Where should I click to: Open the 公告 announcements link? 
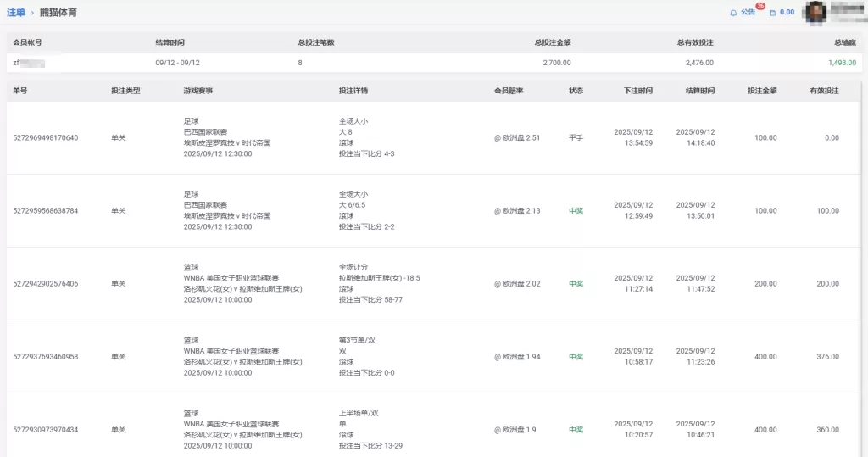[748, 13]
